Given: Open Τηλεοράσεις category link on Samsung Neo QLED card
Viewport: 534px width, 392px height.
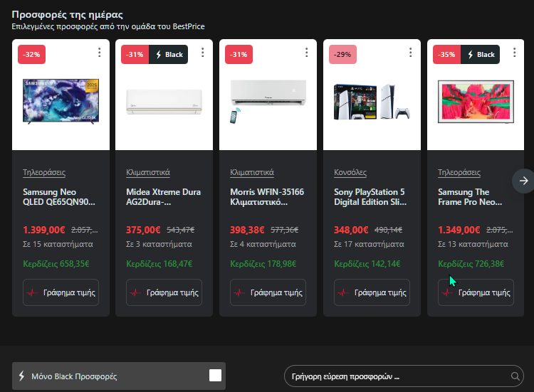Looking at the screenshot, I should pos(44,172).
